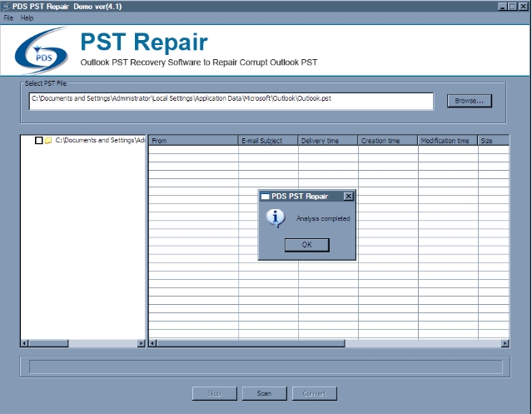Click the Analysis completed message text
The width and height of the screenshot is (532, 414).
click(323, 218)
